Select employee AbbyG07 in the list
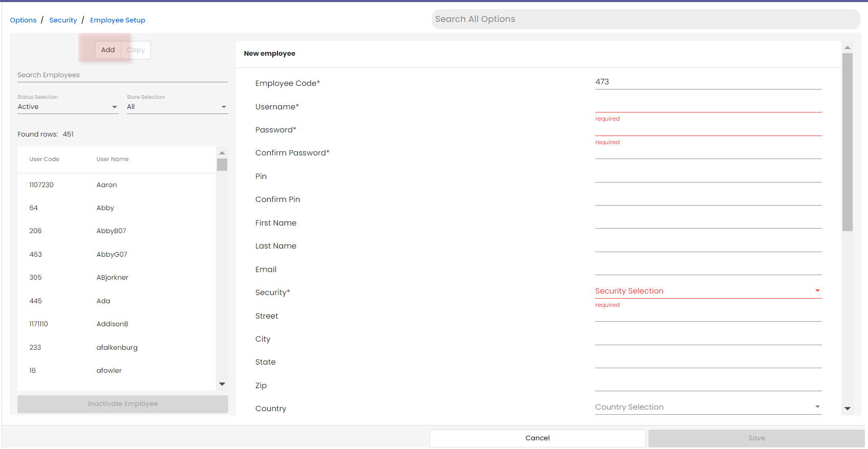Viewport: 868px width, 449px height. 117,255
